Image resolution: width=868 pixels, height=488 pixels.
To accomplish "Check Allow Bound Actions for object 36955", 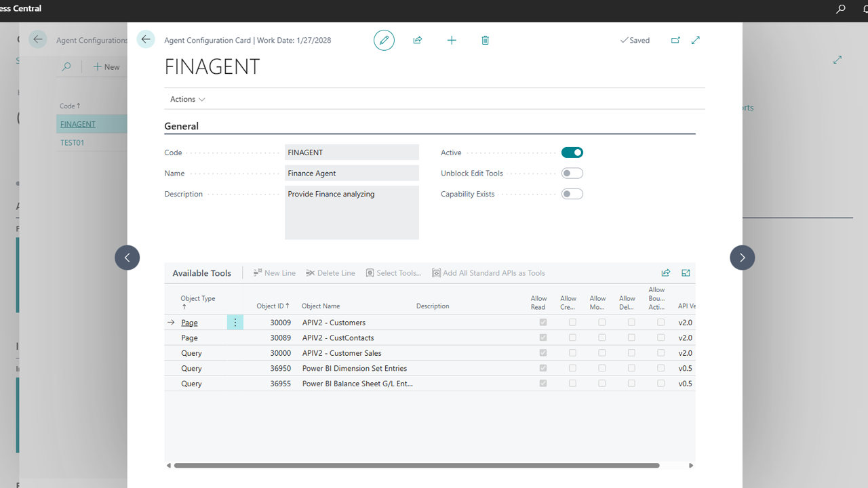I will [x=661, y=384].
